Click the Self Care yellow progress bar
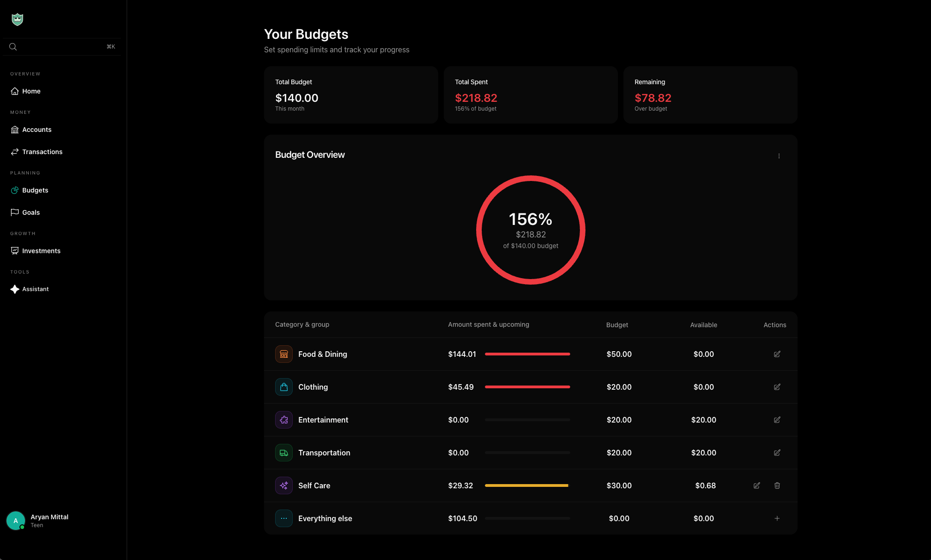 [x=526, y=485]
